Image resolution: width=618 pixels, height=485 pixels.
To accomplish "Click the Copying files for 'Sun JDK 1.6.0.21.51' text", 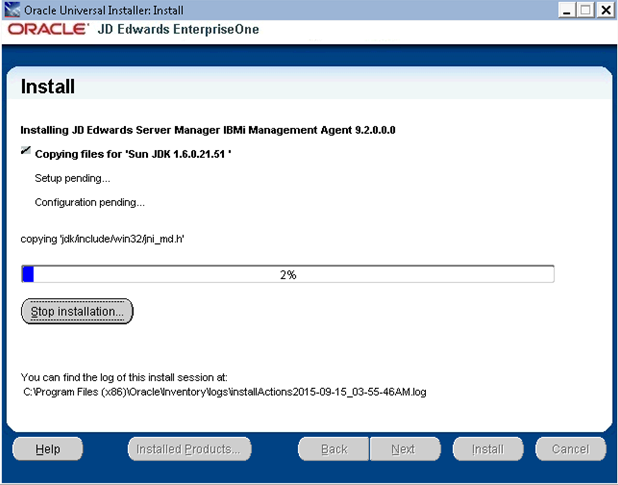I will coord(133,154).
